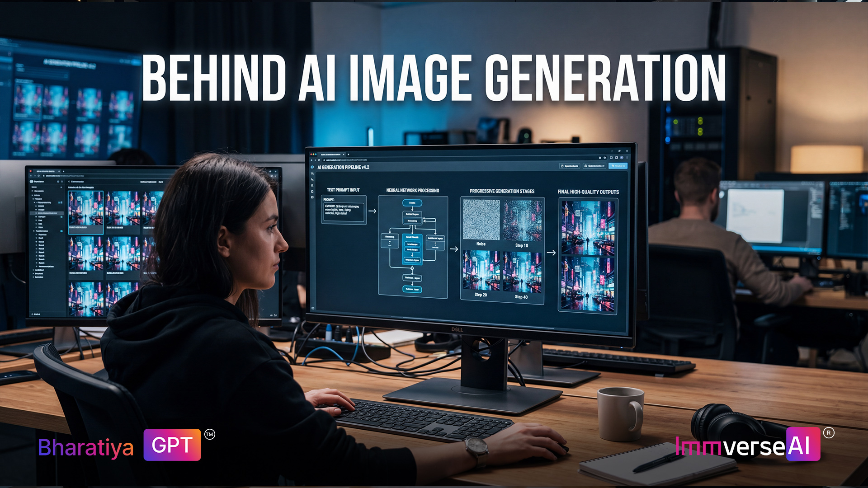Click inside the PROMPT text box
868x488 pixels.
344,211
